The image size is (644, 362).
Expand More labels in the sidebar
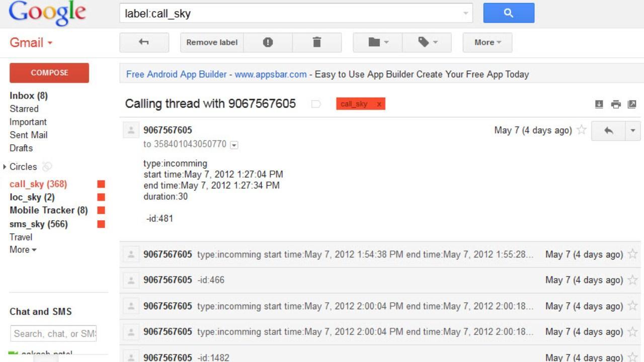point(23,249)
